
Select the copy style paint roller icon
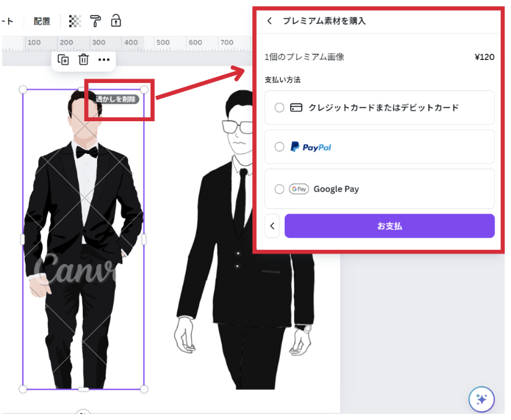[95, 21]
